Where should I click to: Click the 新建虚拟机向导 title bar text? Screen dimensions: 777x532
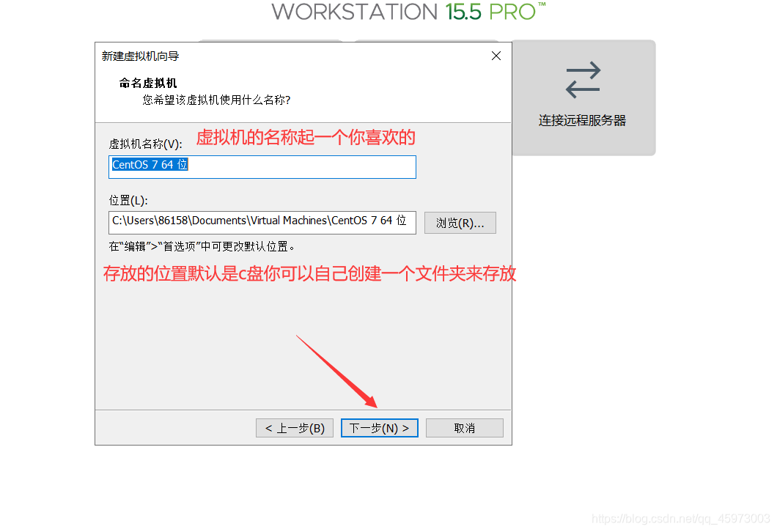[x=140, y=56]
